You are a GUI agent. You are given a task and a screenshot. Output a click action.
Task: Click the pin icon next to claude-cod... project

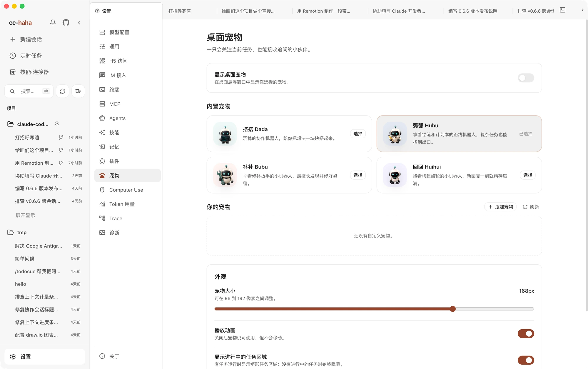pyautogui.click(x=57, y=124)
